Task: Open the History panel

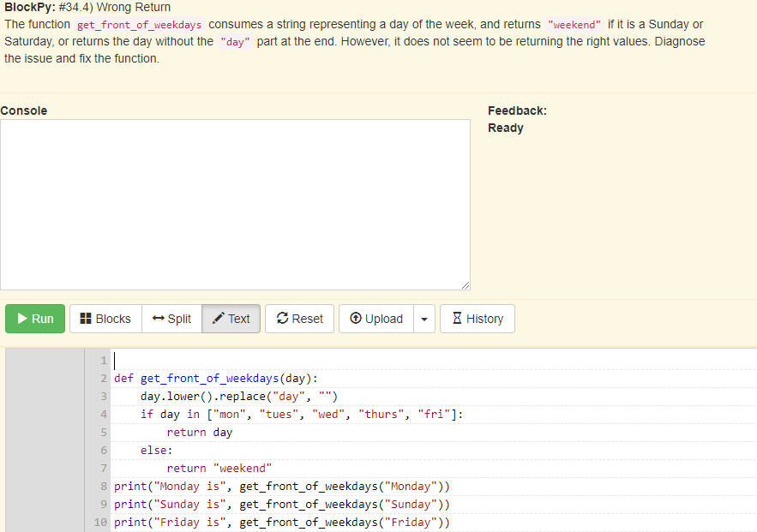Action: 477,319
